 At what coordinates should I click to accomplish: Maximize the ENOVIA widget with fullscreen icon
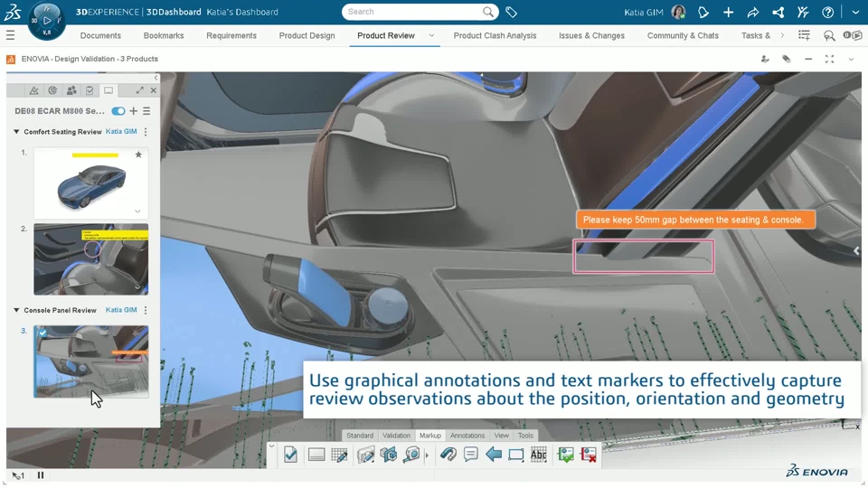point(829,60)
